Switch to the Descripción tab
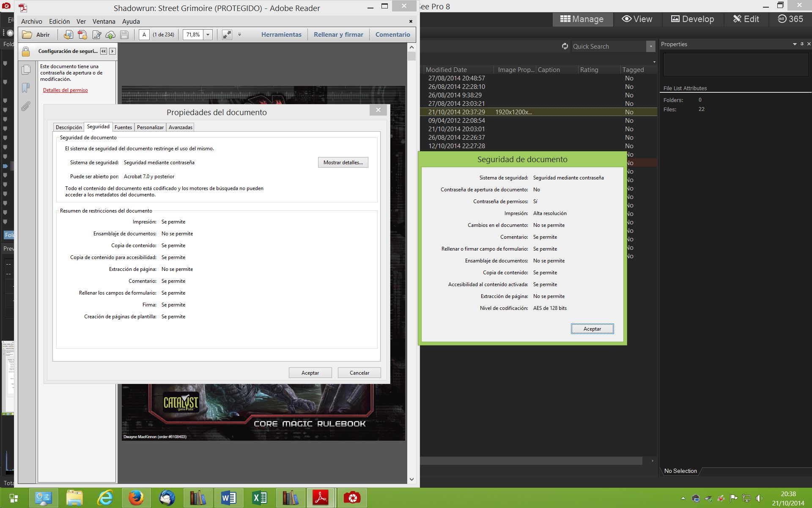 click(x=69, y=127)
